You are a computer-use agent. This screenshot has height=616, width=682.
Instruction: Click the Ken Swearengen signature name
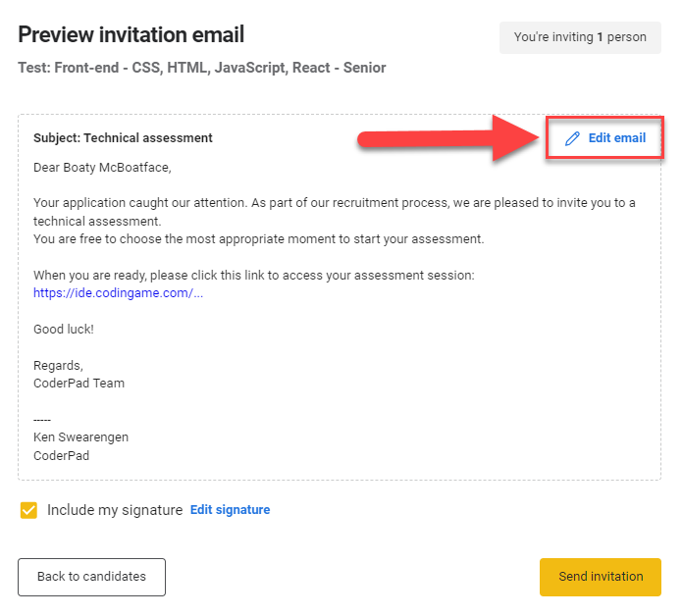point(80,437)
